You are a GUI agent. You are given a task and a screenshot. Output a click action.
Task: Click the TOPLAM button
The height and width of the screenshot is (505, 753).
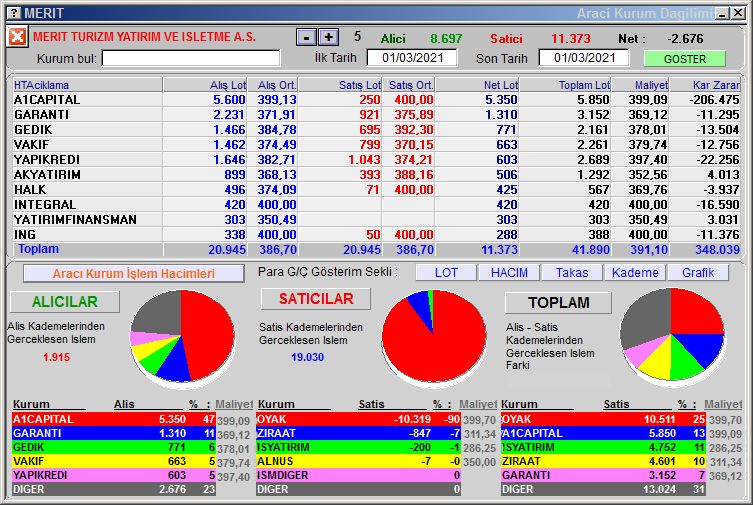pos(559,302)
